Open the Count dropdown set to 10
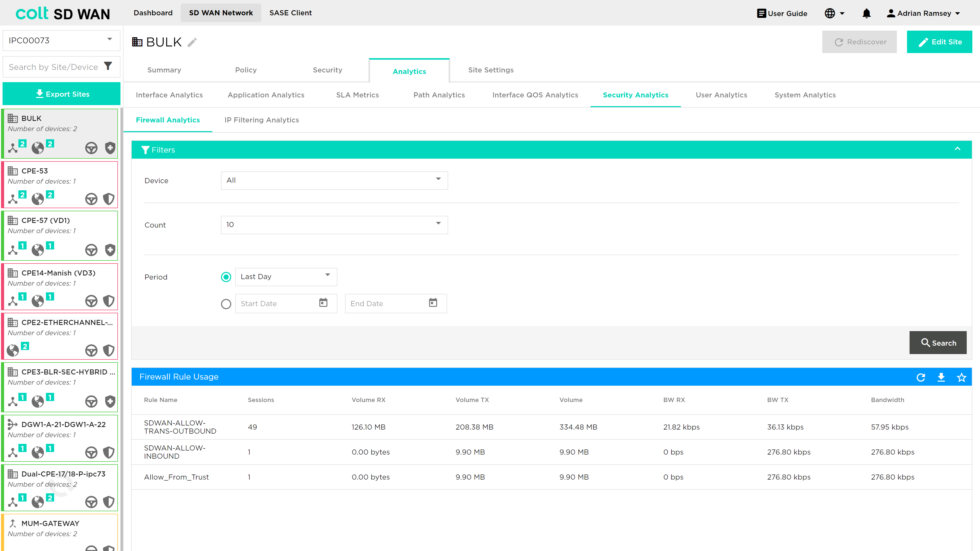 click(x=334, y=225)
